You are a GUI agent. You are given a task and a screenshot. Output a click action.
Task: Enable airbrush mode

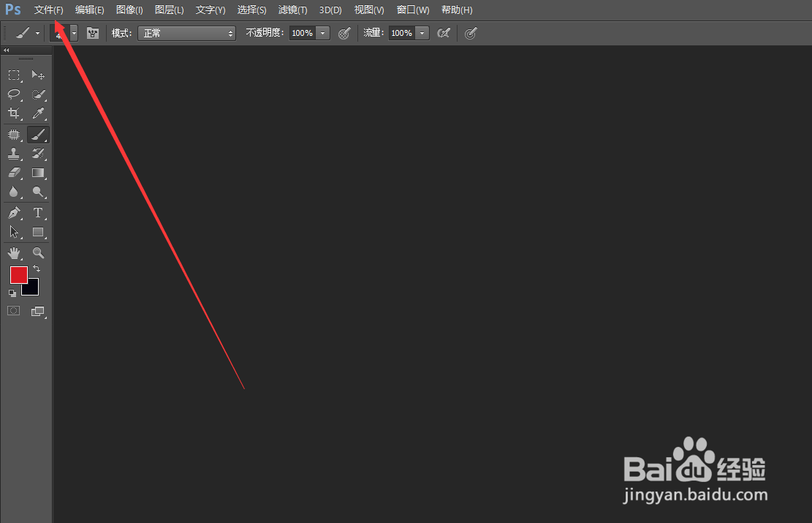point(444,33)
